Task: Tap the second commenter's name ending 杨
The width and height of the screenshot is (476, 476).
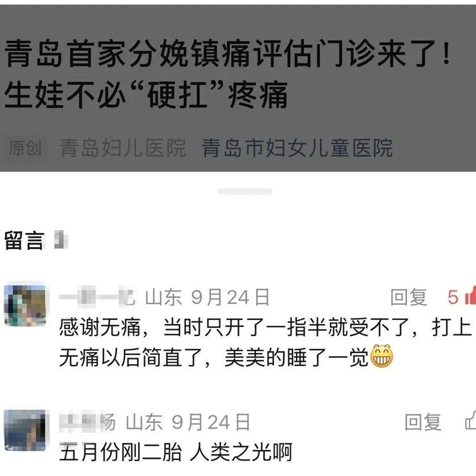Action: [x=87, y=422]
